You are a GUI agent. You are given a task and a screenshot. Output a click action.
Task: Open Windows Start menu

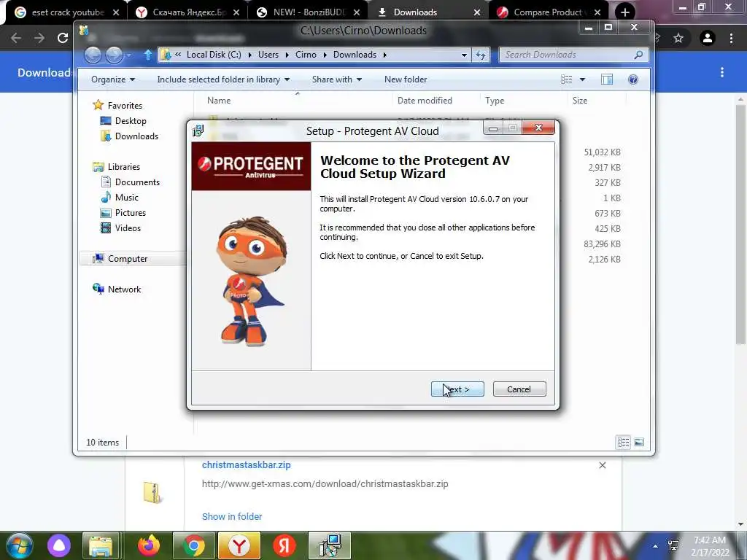(x=19, y=546)
